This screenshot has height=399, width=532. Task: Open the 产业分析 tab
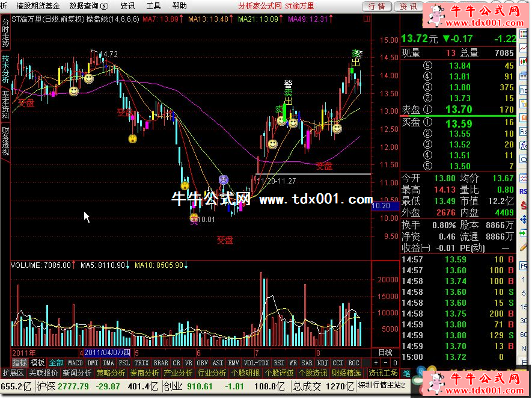(x=178, y=374)
